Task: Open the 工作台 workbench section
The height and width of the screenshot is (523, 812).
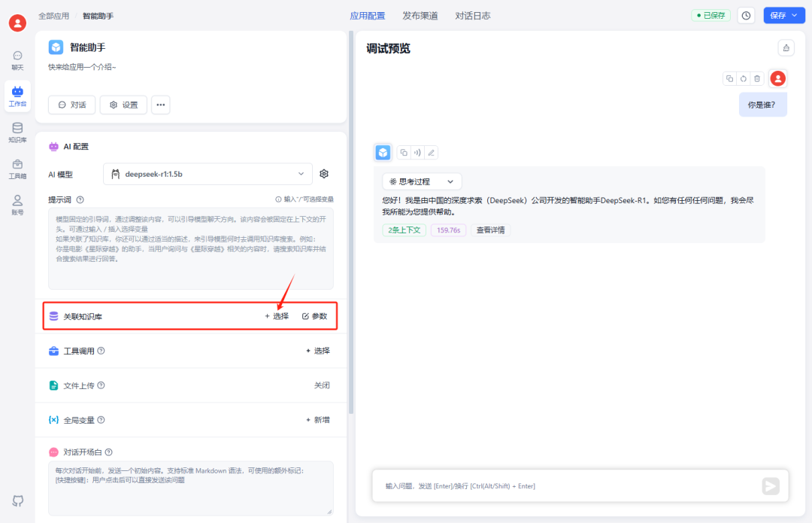Action: pos(17,96)
